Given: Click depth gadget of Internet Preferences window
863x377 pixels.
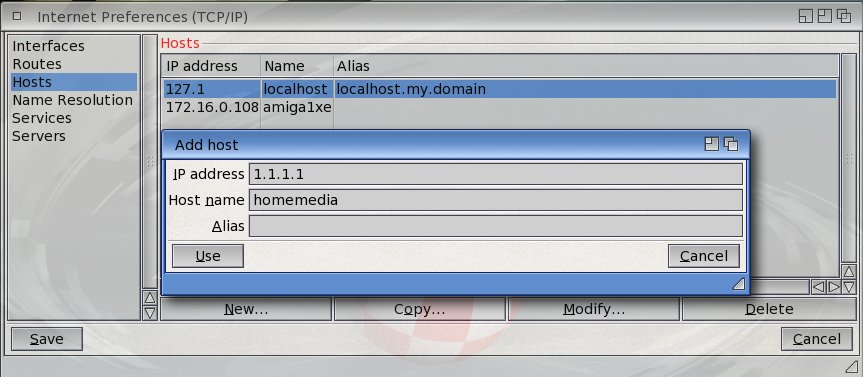Looking at the screenshot, I should [844, 17].
